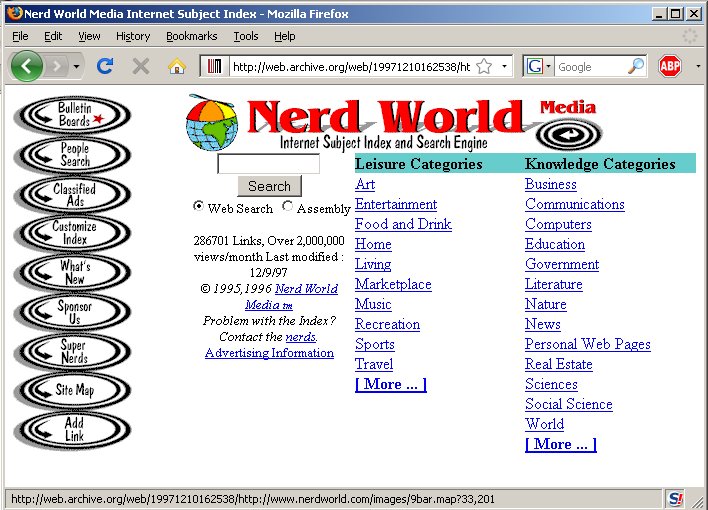The height and width of the screenshot is (510, 708).
Task: Select the Assembly radio button
Action: (287, 206)
